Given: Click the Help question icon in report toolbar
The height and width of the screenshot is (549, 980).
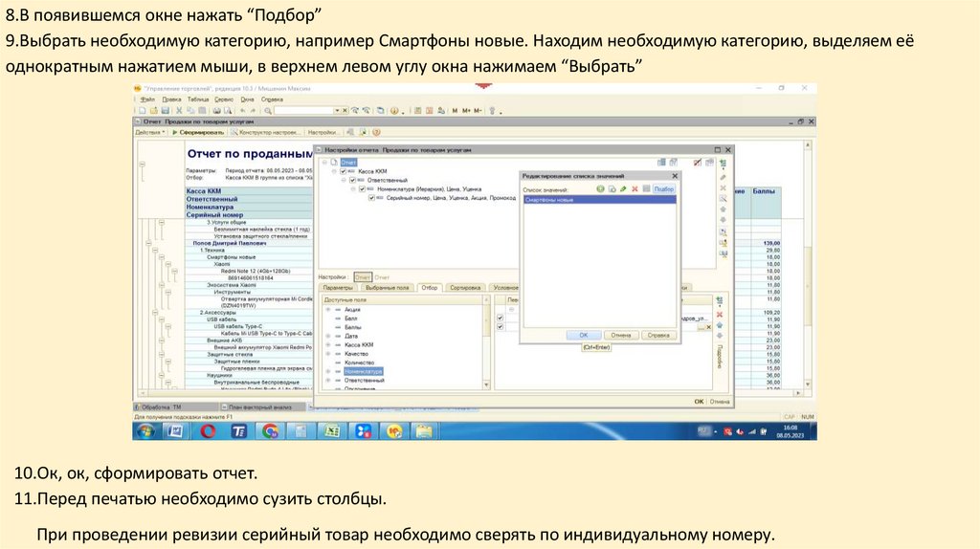Looking at the screenshot, I should point(376,132).
